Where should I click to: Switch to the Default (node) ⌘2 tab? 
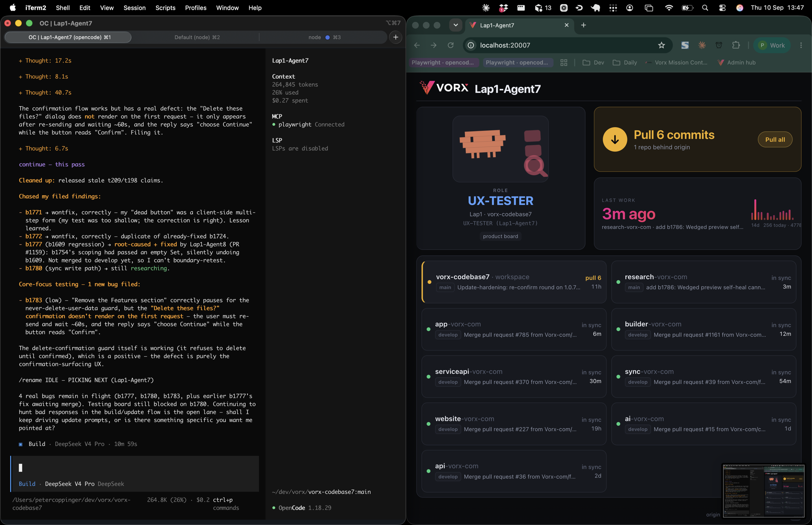click(197, 37)
